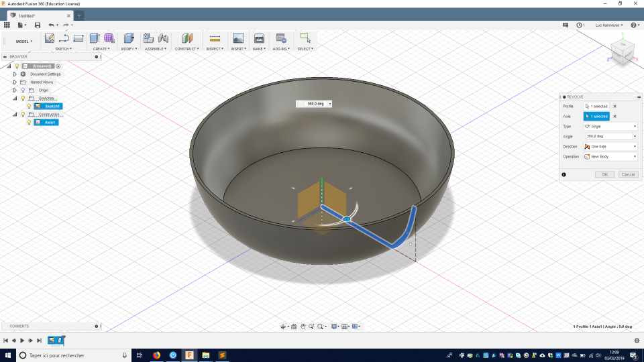Click Cancel in Revolve dialog
This screenshot has height=362, width=644.
(628, 174)
